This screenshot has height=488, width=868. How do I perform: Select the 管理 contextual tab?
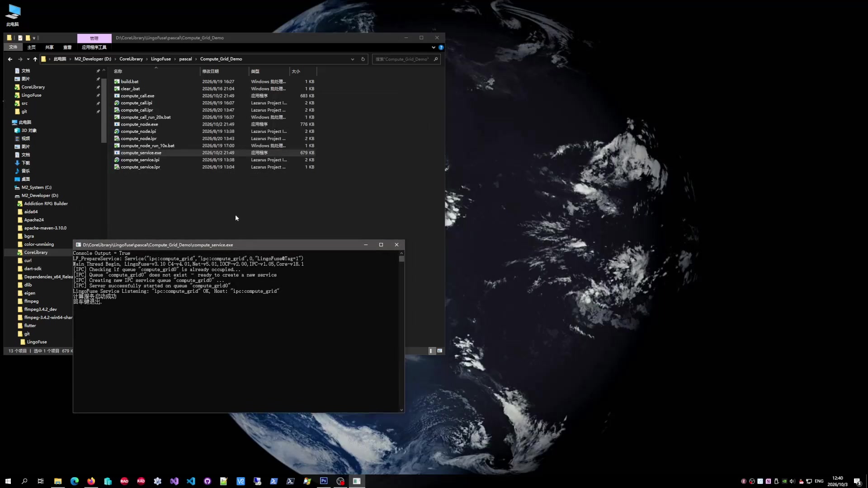click(x=94, y=38)
